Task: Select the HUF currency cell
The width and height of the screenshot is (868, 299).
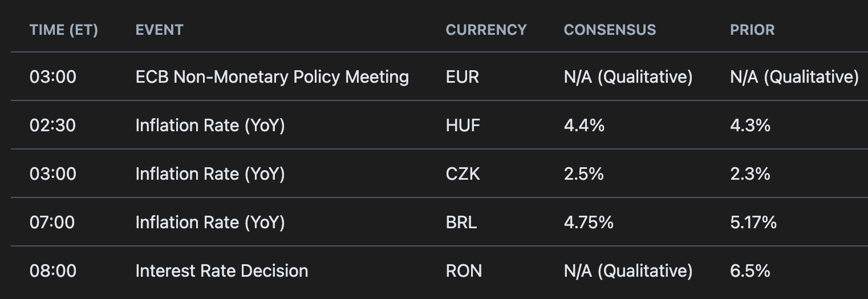Action: [463, 125]
